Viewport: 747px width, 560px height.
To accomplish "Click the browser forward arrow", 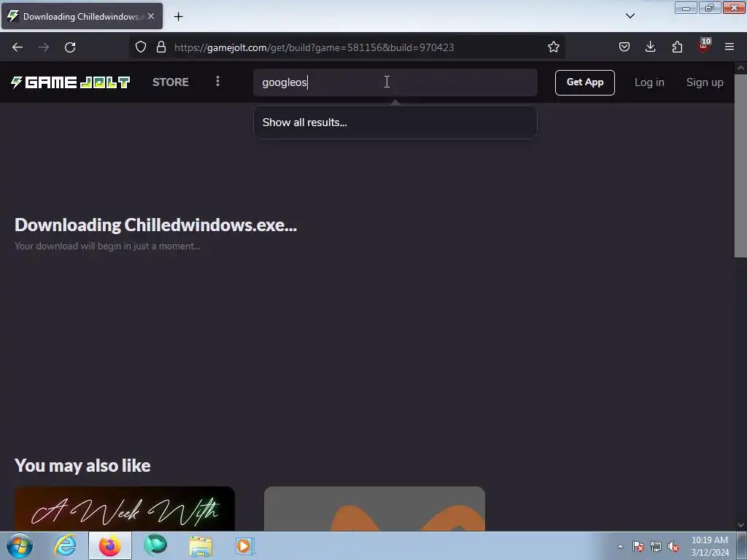I will tap(44, 47).
